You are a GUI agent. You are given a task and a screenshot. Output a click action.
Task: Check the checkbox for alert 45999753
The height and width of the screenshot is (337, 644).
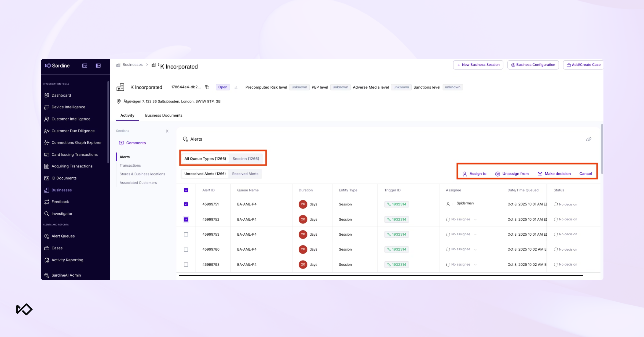point(186,234)
